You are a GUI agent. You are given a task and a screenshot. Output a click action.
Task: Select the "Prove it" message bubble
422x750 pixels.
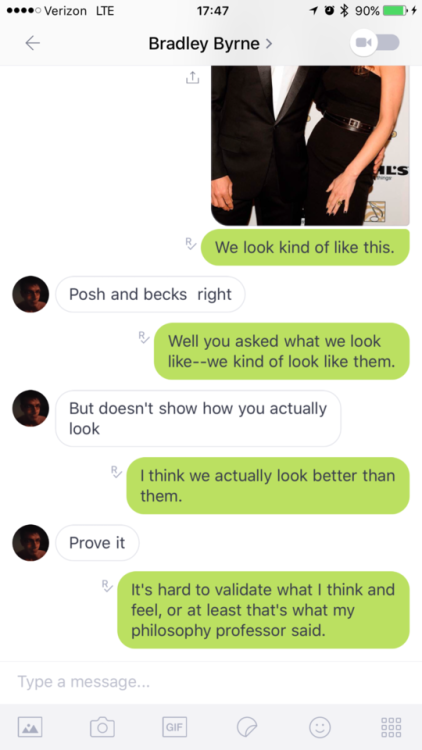tap(98, 542)
